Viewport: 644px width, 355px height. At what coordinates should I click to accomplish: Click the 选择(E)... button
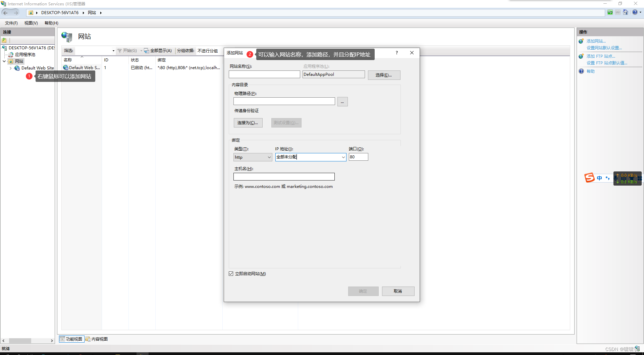pyautogui.click(x=384, y=75)
